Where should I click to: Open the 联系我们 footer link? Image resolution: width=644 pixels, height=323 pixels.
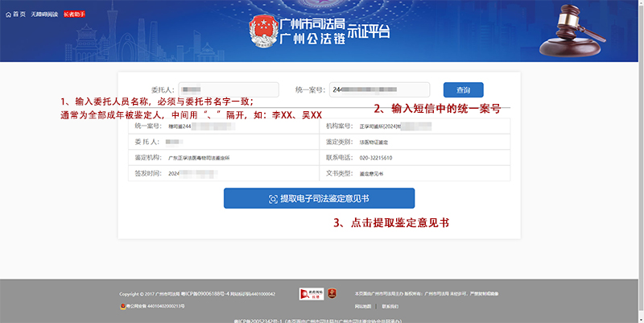[x=390, y=307]
